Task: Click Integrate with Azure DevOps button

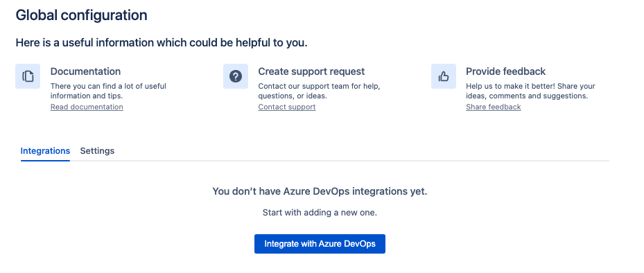Action: [320, 244]
